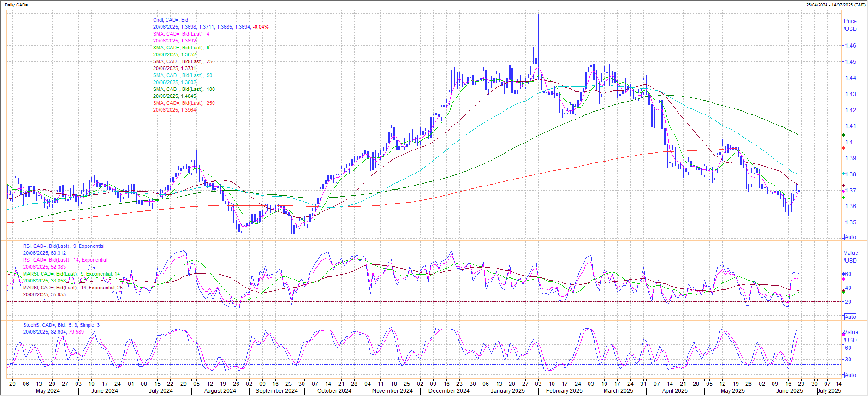Click the 'December 2024' month label
This screenshot has width=868, height=396.
click(449, 390)
